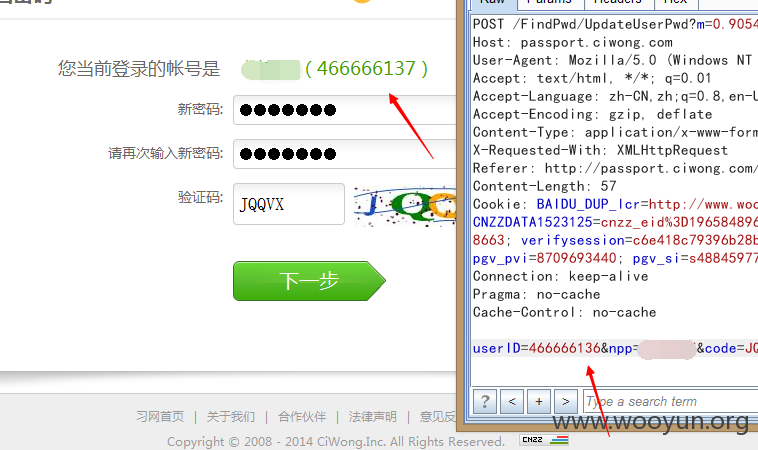The image size is (758, 450).
Task: Click the Copyright 2008 - 2014 CiWong text
Action: pyautogui.click(x=336, y=441)
